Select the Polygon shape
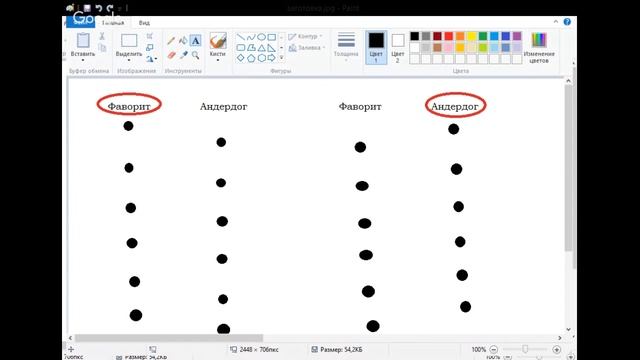Image resolution: width=640 pixels, height=360 pixels. (x=251, y=48)
